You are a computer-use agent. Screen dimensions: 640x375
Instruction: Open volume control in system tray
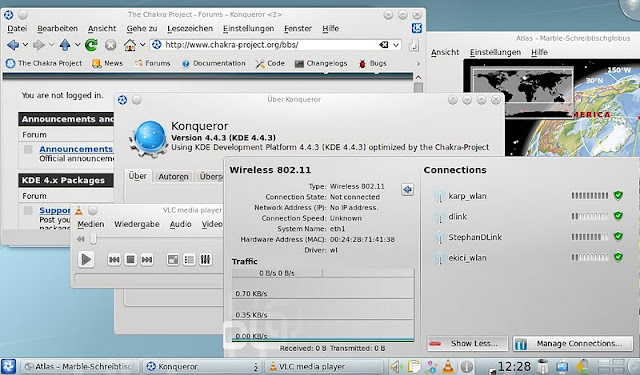[396, 367]
